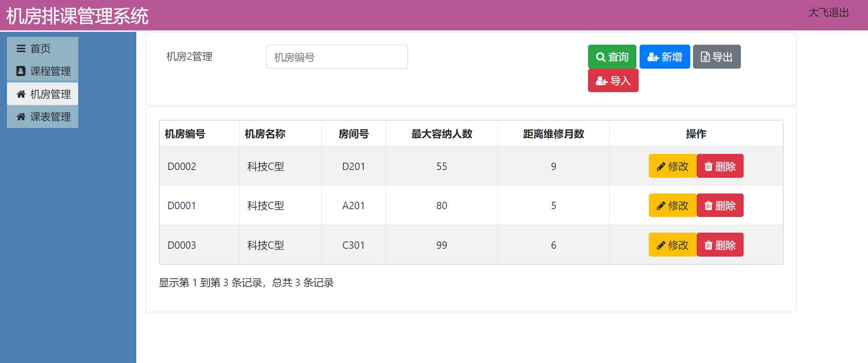
Task: Click the user-plus icon in 导入 button
Action: 601,81
